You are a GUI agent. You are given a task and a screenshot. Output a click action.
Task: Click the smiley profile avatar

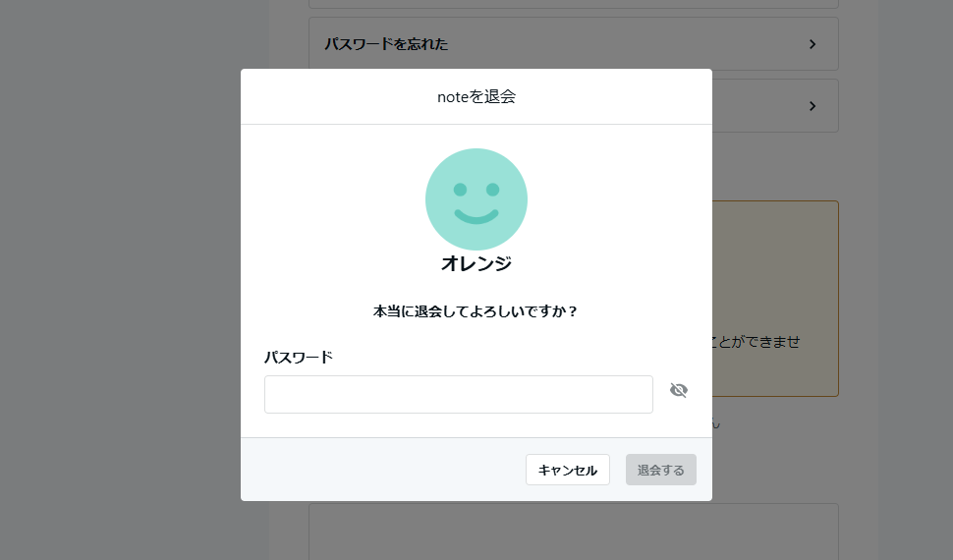point(476,198)
